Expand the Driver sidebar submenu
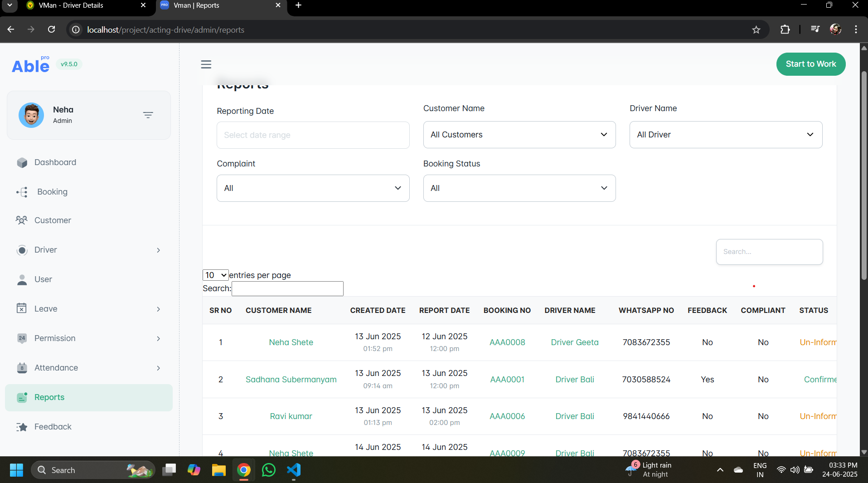Image resolution: width=868 pixels, height=483 pixels. pyautogui.click(x=158, y=250)
